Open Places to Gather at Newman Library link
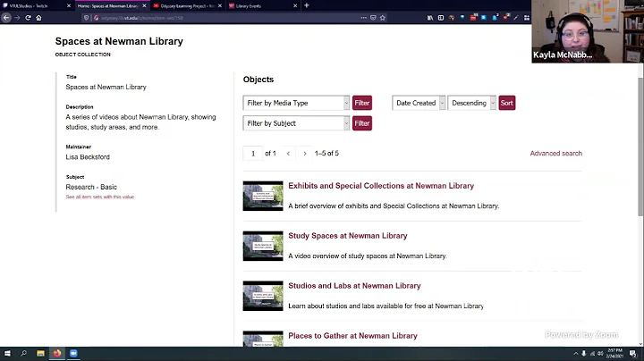 pyautogui.click(x=352, y=336)
